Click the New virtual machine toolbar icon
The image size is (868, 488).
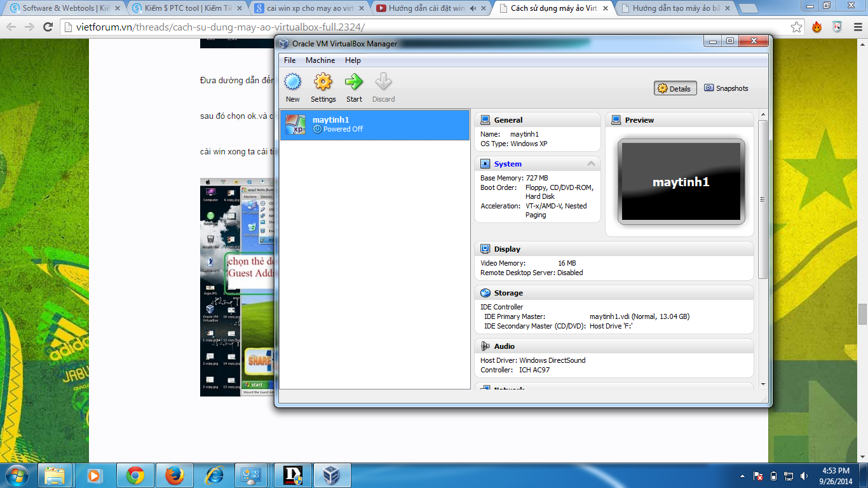point(292,82)
